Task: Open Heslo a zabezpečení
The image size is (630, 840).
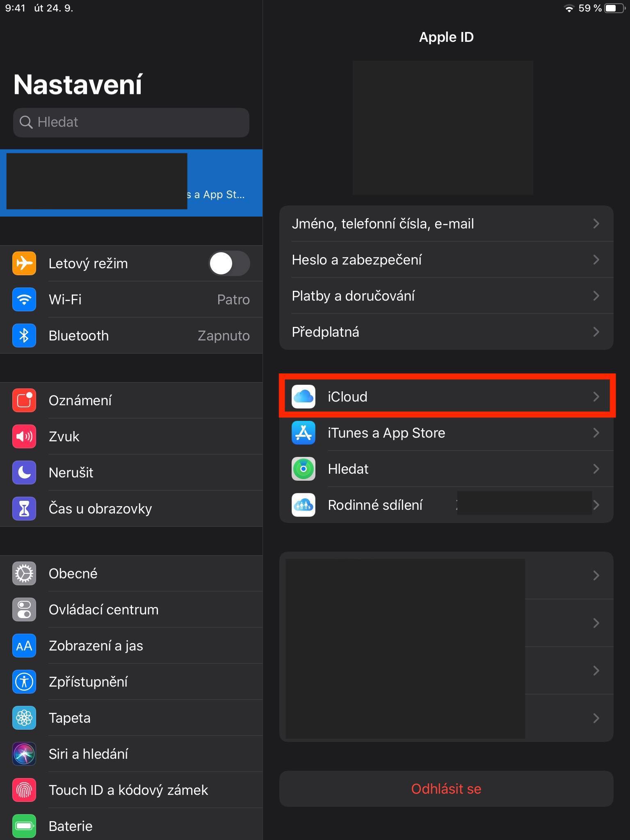Action: pyautogui.click(x=446, y=260)
